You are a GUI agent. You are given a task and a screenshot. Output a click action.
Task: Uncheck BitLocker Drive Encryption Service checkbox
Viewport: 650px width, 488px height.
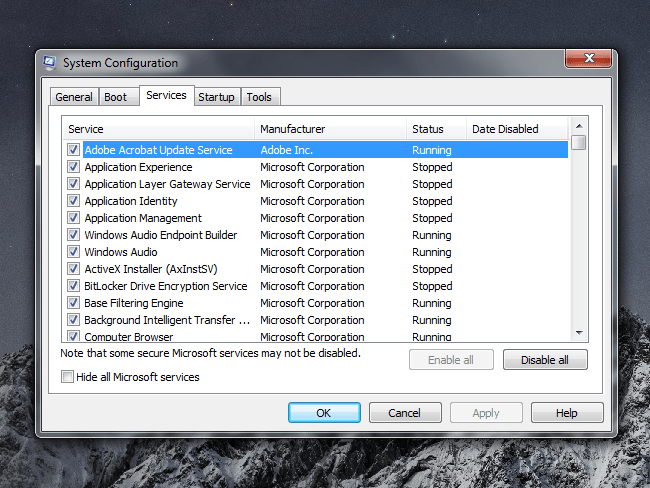click(74, 286)
